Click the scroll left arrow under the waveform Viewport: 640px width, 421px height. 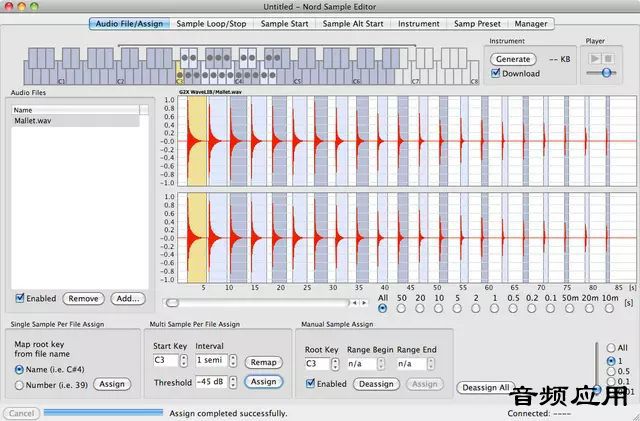355,303
